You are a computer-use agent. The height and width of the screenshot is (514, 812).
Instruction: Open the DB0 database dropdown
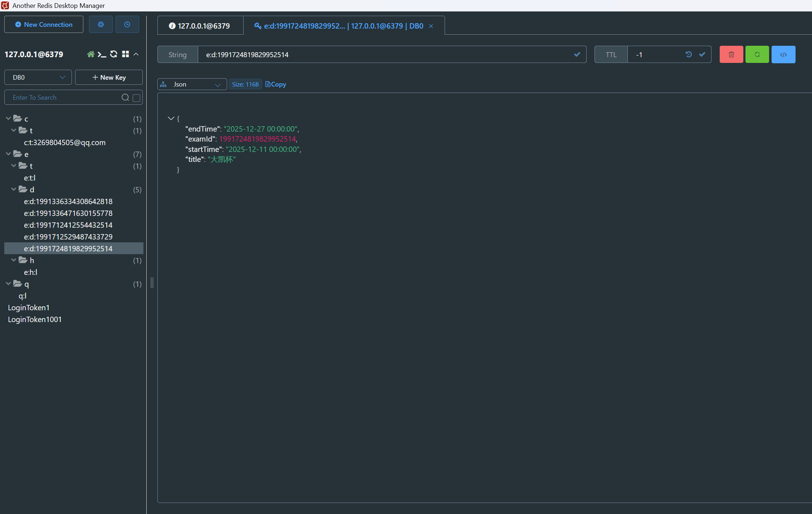[x=38, y=77]
